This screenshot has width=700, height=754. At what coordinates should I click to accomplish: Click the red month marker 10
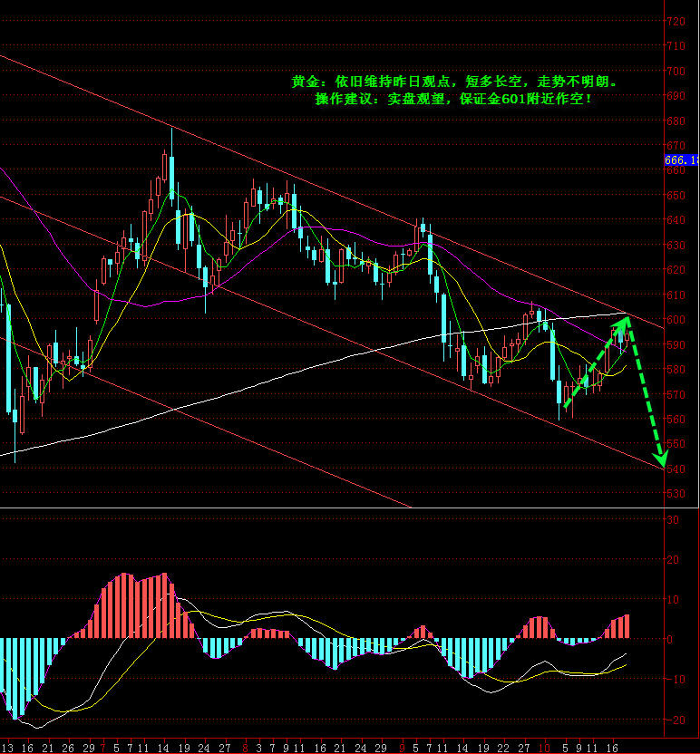(x=544, y=748)
